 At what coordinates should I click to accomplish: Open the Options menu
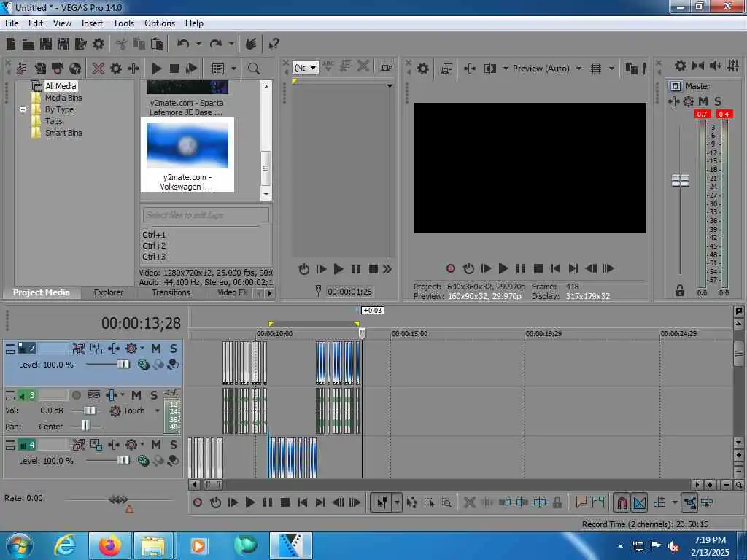(160, 23)
